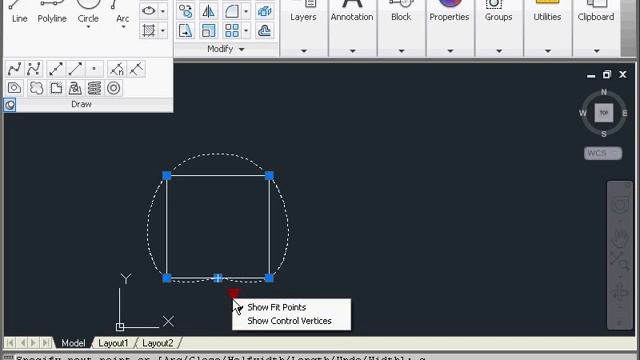Screen dimensions: 640x360
Task: Expand the arrow under Properties
Action: tap(450, 51)
